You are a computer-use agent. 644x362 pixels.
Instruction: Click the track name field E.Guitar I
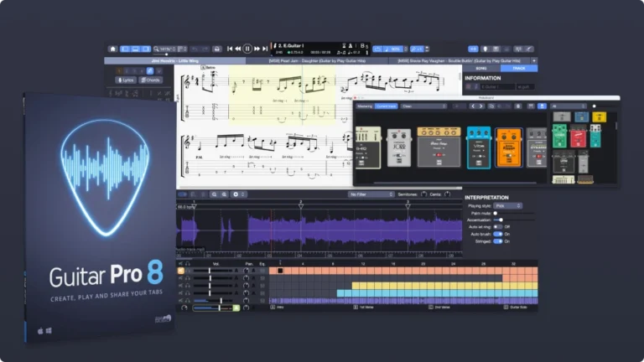498,86
